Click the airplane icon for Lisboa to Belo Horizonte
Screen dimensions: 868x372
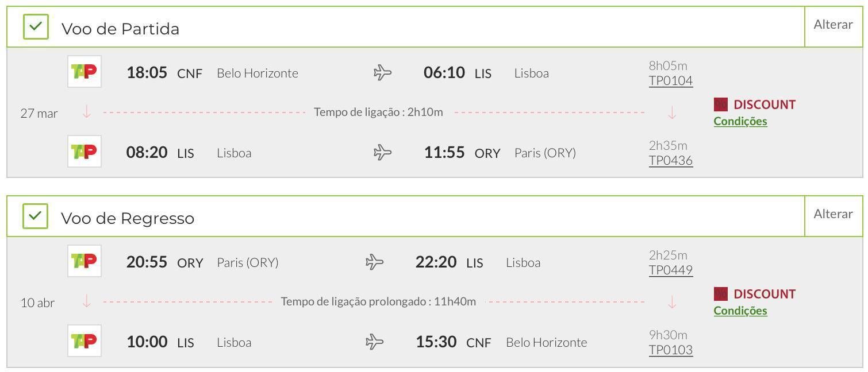(374, 342)
